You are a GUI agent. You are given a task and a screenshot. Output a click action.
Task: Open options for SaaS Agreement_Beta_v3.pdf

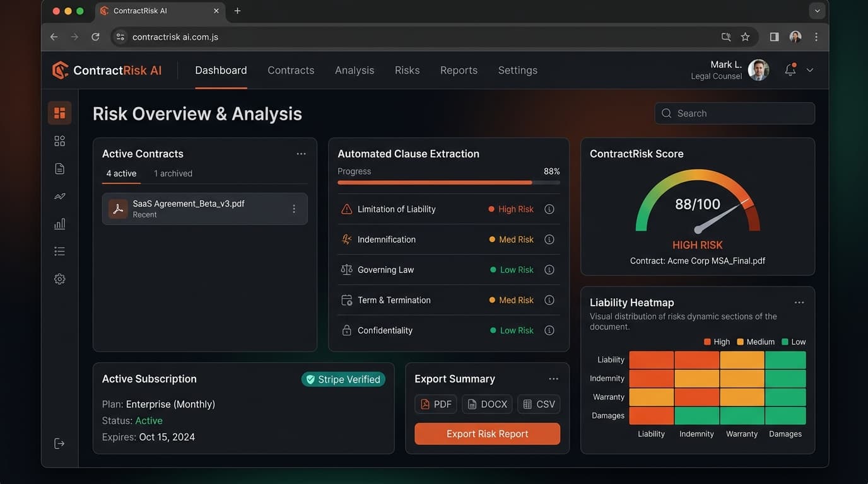[294, 209]
